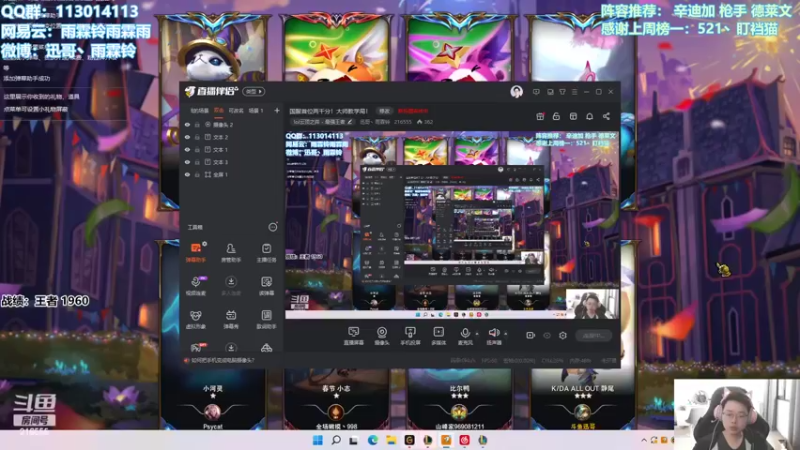Open Microsoft Edge from the taskbar
Screen dimensions: 800x450
[372, 440]
